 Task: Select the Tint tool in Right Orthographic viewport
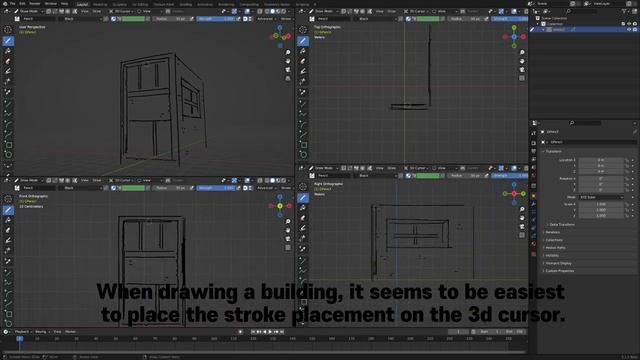tap(303, 228)
